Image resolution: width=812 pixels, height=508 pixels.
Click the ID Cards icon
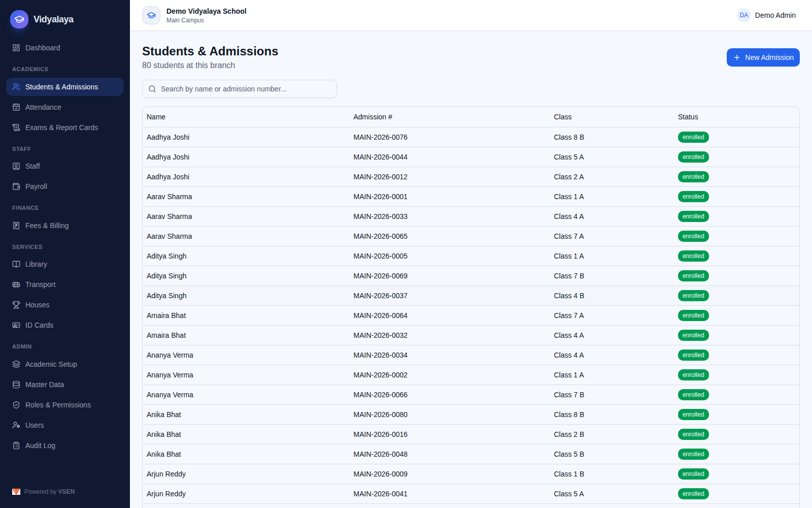pyautogui.click(x=16, y=325)
